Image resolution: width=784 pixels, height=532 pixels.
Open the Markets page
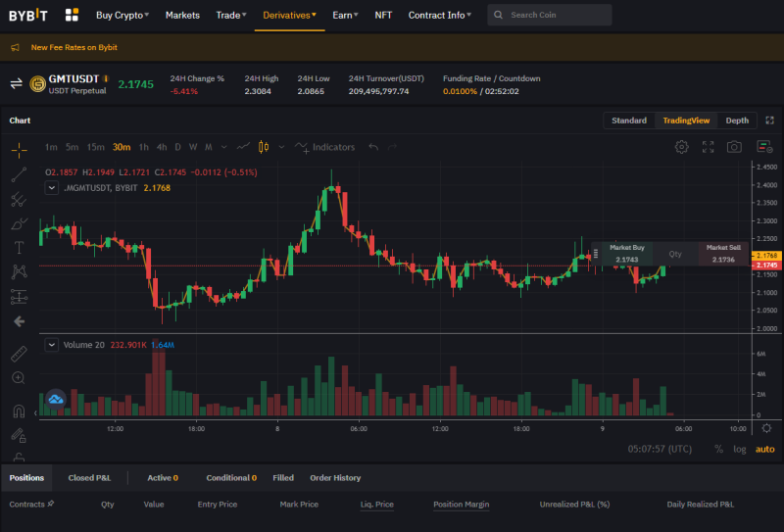click(182, 15)
